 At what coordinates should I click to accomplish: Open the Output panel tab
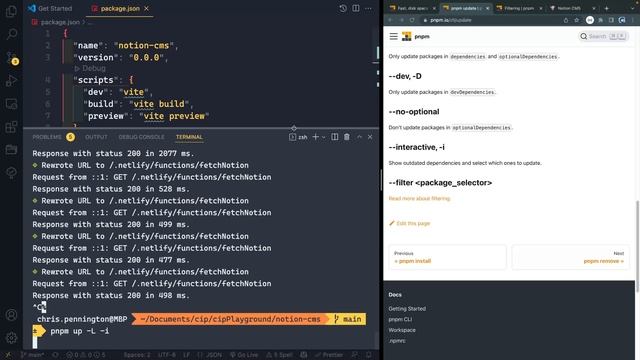96,137
